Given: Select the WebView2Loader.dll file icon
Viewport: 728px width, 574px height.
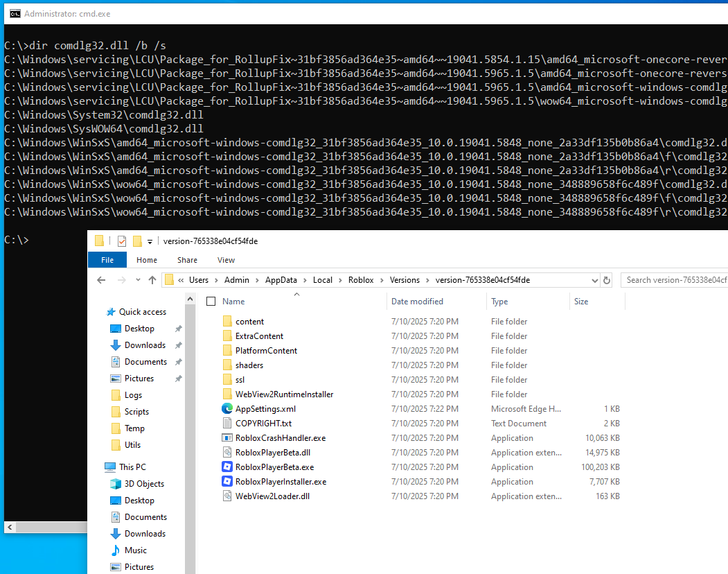Looking at the screenshot, I should [229, 496].
